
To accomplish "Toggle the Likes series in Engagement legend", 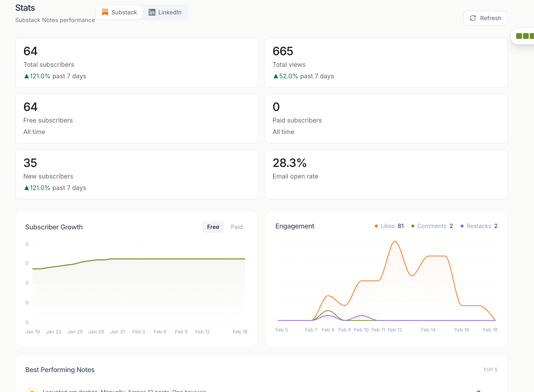I will [387, 226].
